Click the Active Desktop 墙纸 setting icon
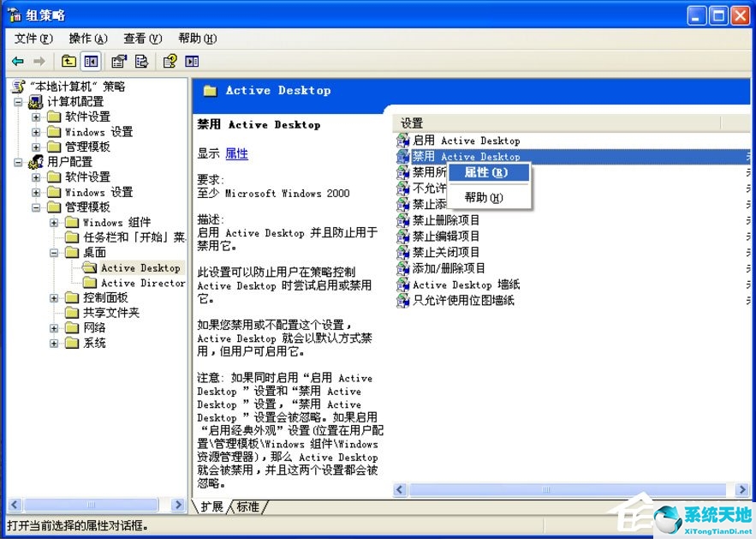This screenshot has height=539, width=756. [402, 284]
